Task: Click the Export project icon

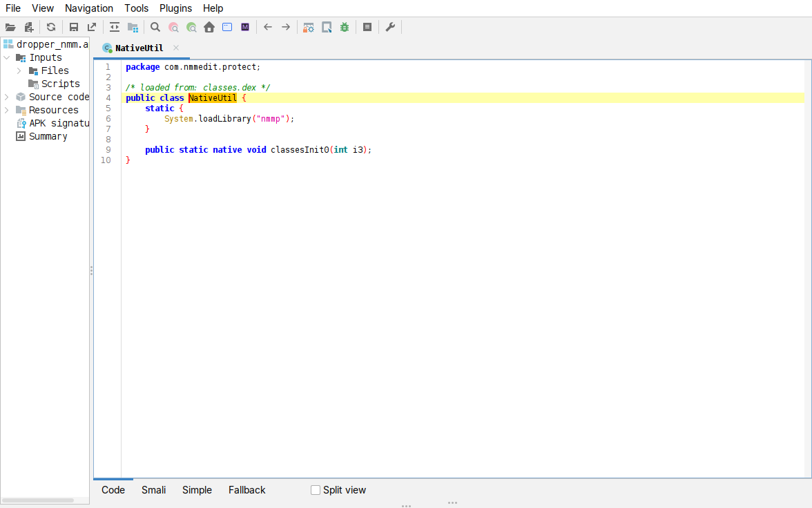Action: pos(92,28)
